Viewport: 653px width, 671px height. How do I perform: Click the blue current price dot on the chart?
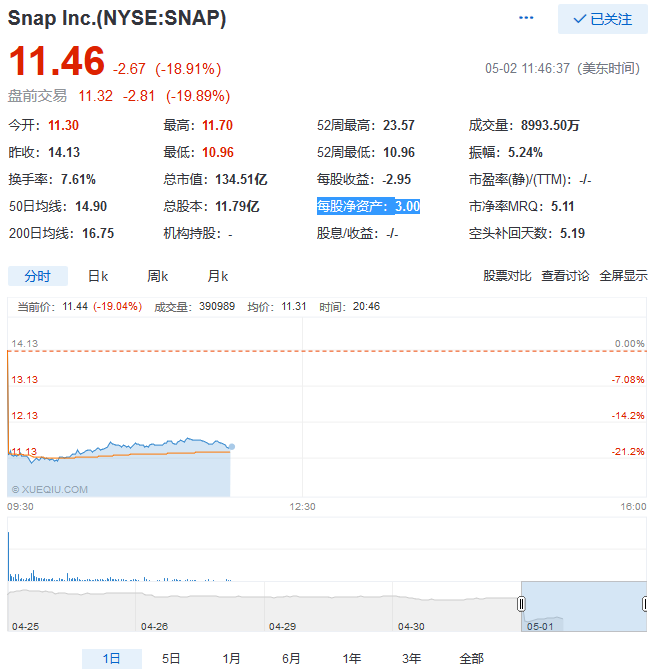click(232, 447)
